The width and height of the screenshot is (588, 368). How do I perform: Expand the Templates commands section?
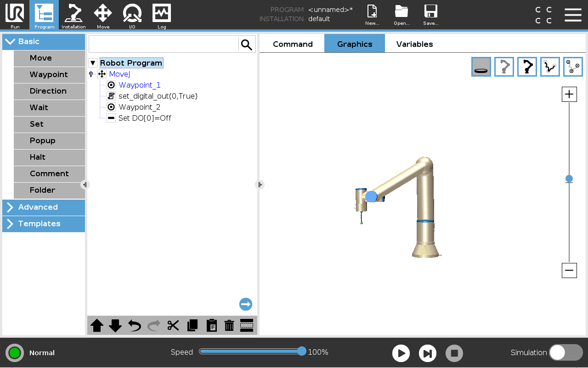(44, 224)
